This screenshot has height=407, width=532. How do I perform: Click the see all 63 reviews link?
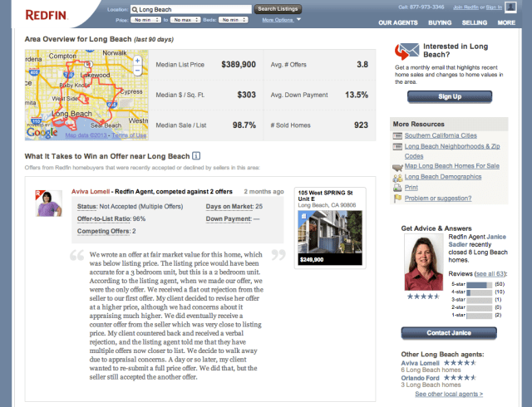pyautogui.click(x=490, y=274)
